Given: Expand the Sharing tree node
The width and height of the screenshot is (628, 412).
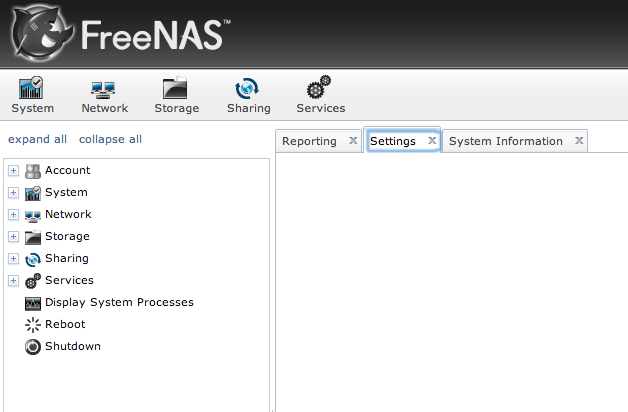Looking at the screenshot, I should pos(13,259).
